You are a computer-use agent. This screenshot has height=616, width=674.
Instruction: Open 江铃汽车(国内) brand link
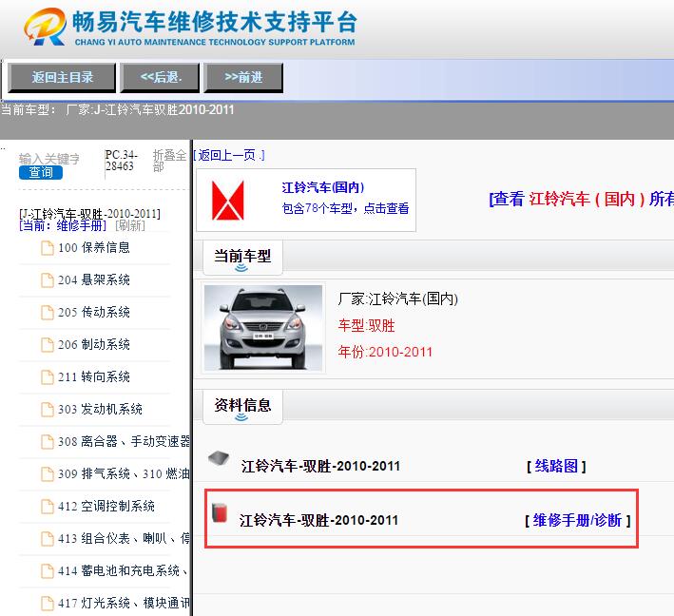[323, 187]
